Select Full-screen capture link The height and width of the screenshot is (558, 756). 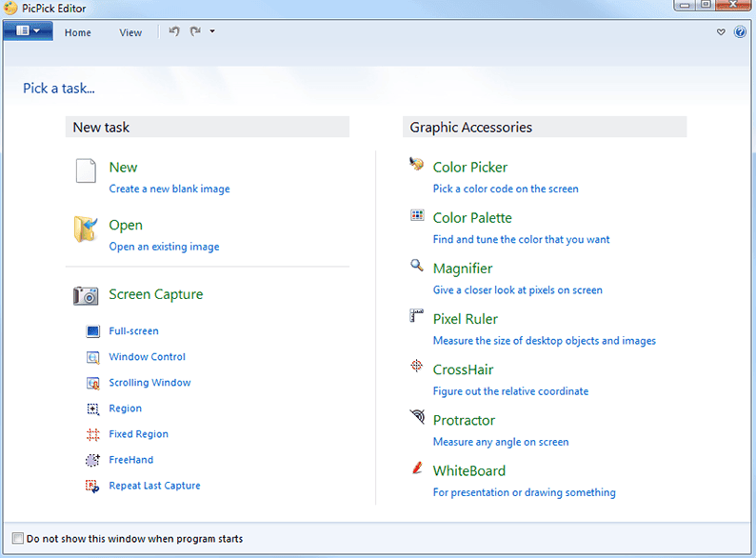(x=133, y=331)
